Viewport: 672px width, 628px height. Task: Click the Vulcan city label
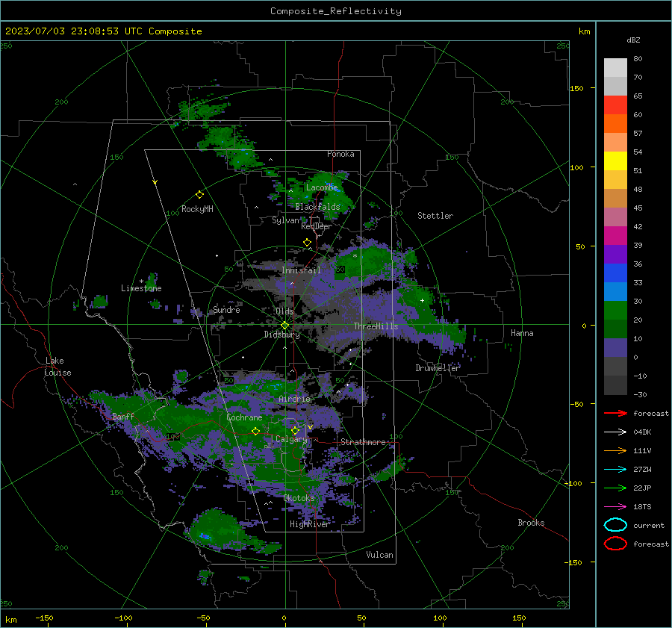(x=379, y=555)
